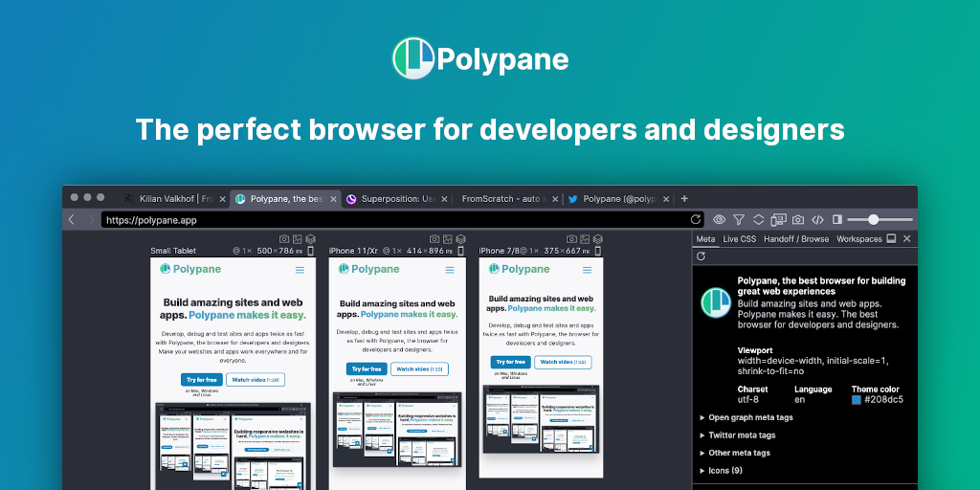980x490 pixels.
Task: Take a screenshot with the toolbar camera icon
Action: click(798, 219)
